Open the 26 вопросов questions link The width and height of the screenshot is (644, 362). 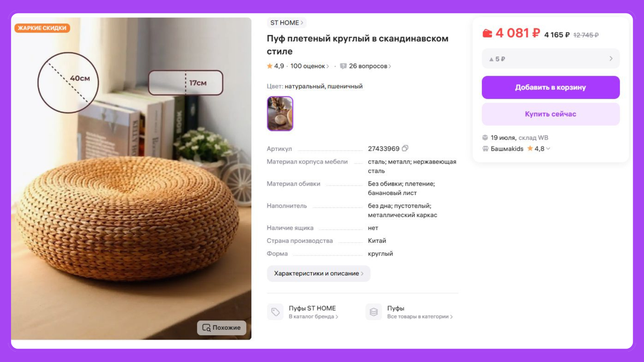370,67
